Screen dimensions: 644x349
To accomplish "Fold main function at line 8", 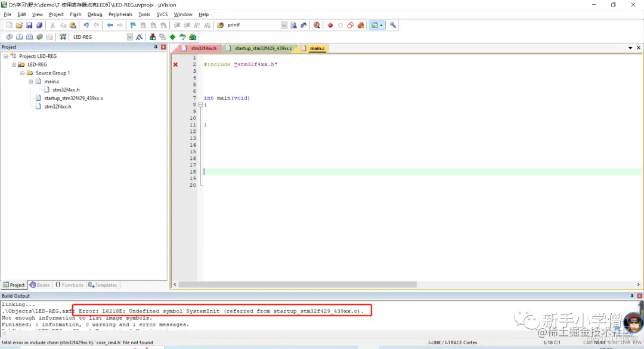I will (x=200, y=105).
